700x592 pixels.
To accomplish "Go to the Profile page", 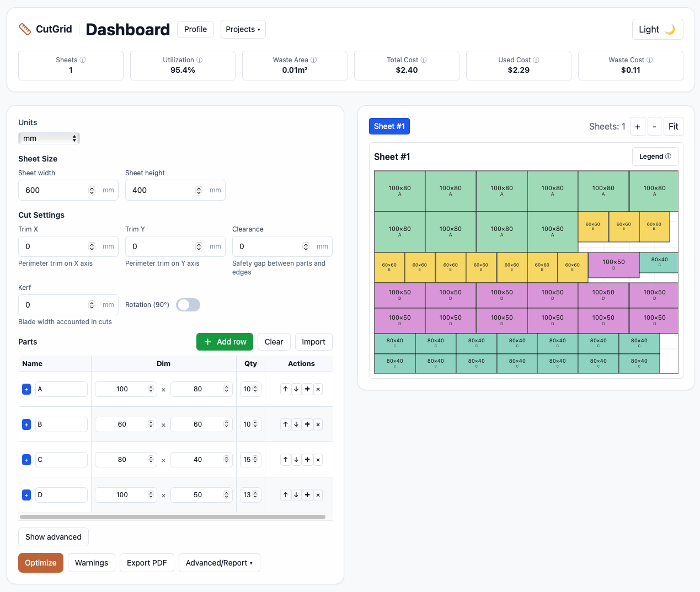I will [195, 29].
